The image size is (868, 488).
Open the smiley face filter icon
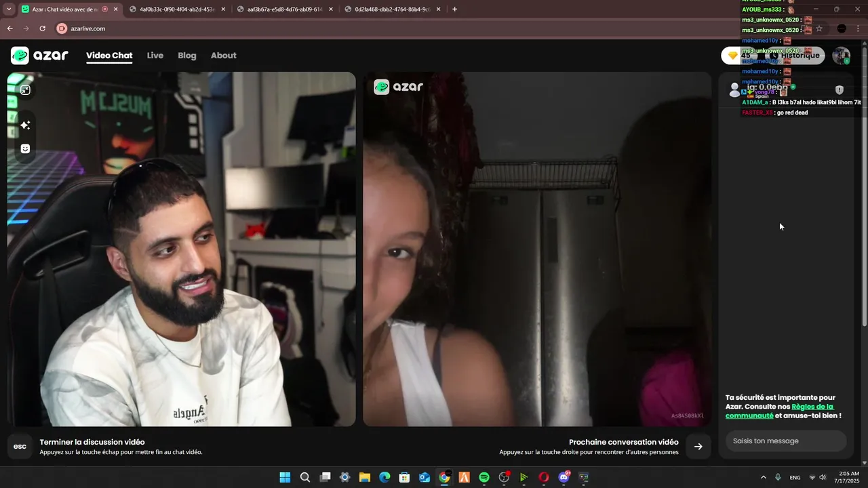25,148
